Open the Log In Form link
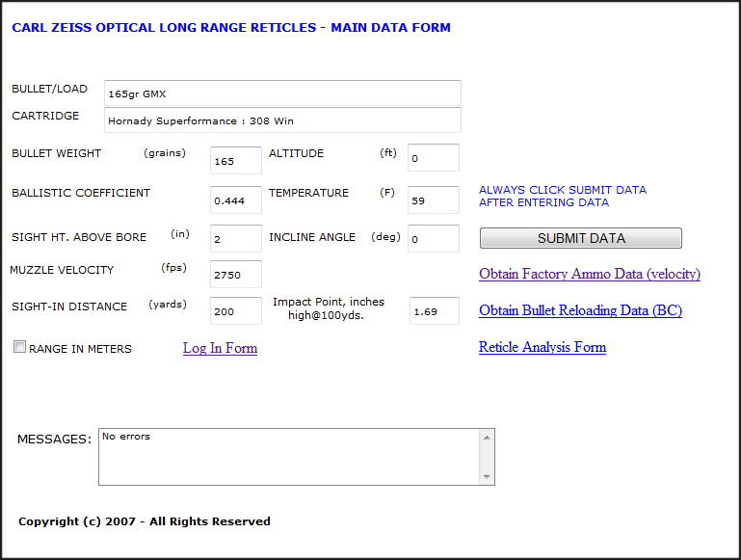The width and height of the screenshot is (741, 560). 220,348
